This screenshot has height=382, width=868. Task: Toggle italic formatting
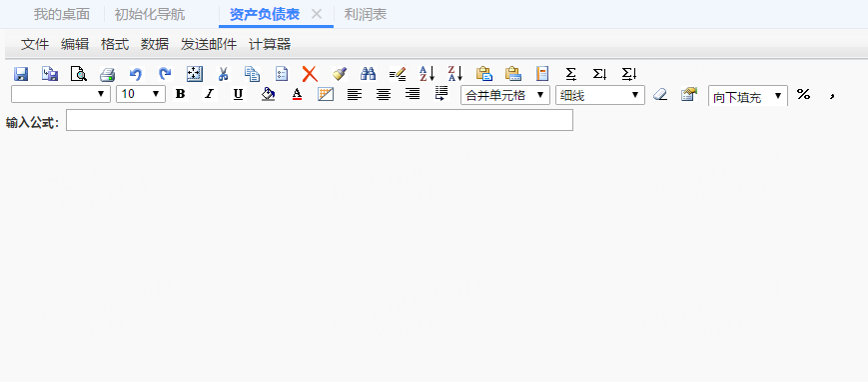coord(209,94)
